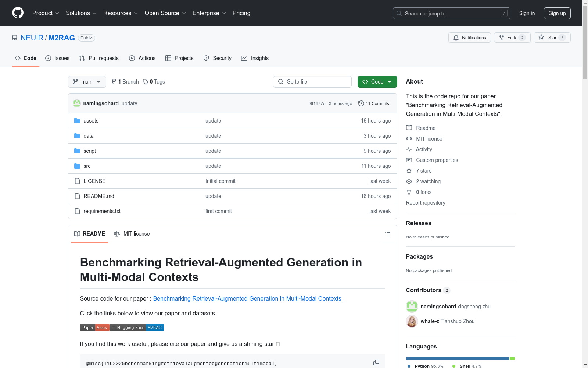Open the Activity link
The width and height of the screenshot is (588, 368).
tap(419, 149)
